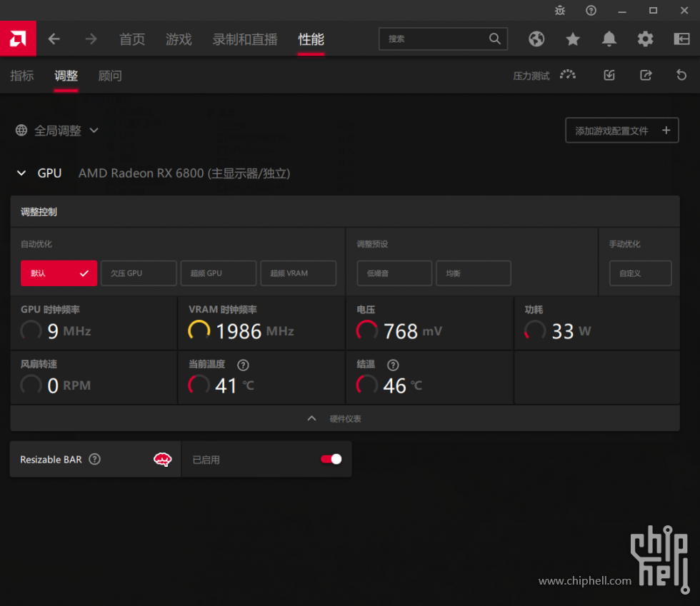Click the search magnifier icon
This screenshot has width=700, height=606.
494,39
